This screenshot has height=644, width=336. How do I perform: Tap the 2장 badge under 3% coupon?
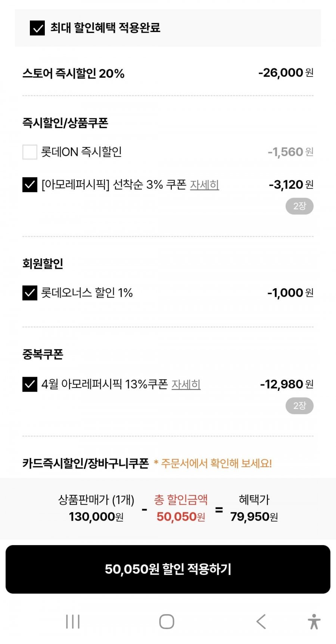click(299, 206)
